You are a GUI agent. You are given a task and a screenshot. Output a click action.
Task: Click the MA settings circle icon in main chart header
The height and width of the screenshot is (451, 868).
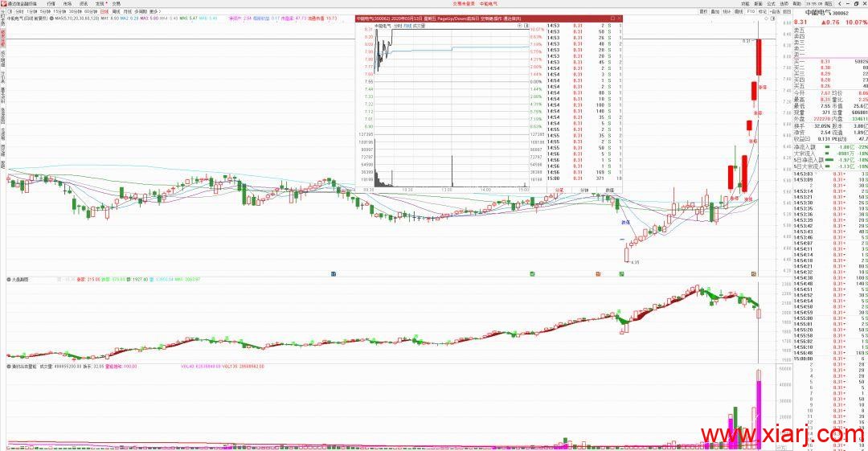(51, 18)
